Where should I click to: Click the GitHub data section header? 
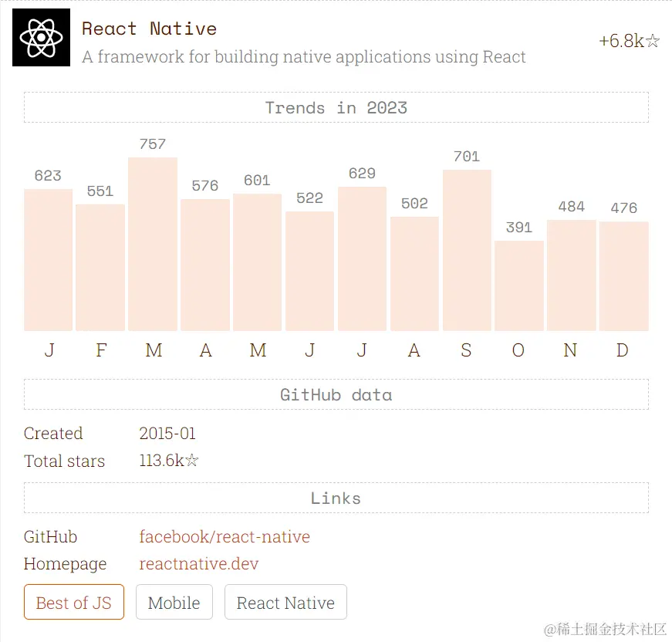click(x=336, y=395)
